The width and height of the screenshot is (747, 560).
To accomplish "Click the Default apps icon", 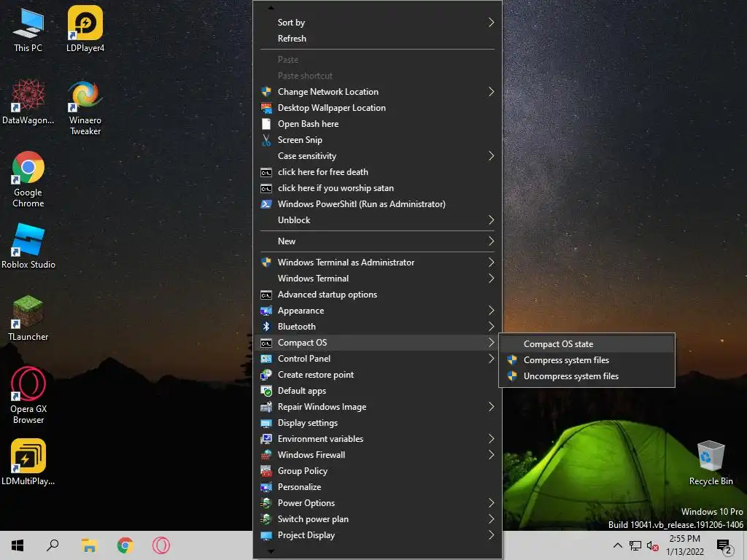I will 266,391.
